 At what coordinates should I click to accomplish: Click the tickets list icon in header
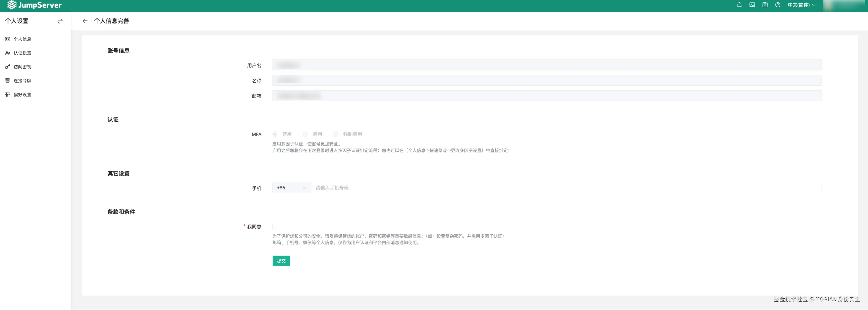point(765,5)
